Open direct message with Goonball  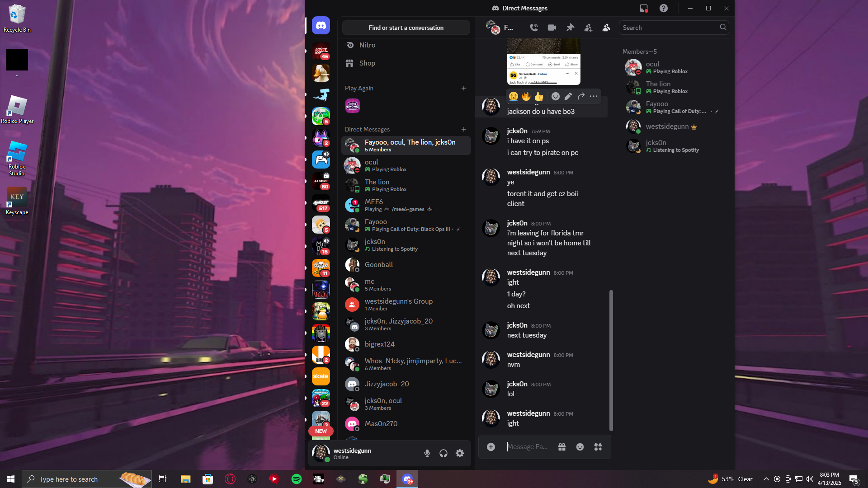click(379, 265)
